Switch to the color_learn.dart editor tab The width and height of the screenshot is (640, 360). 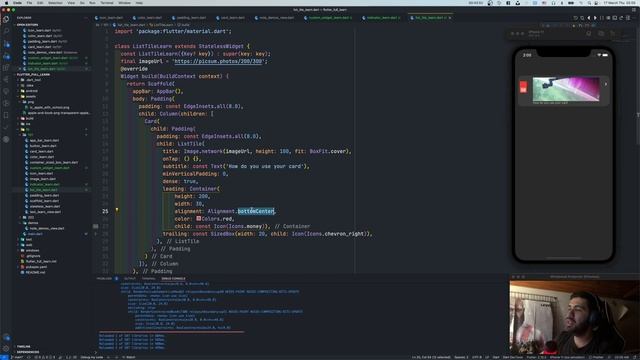click(147, 18)
